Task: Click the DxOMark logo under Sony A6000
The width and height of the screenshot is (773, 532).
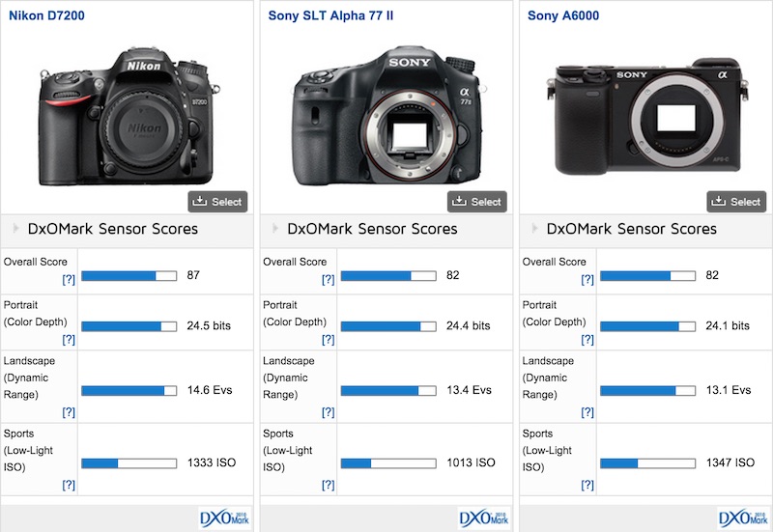Action: [x=743, y=518]
